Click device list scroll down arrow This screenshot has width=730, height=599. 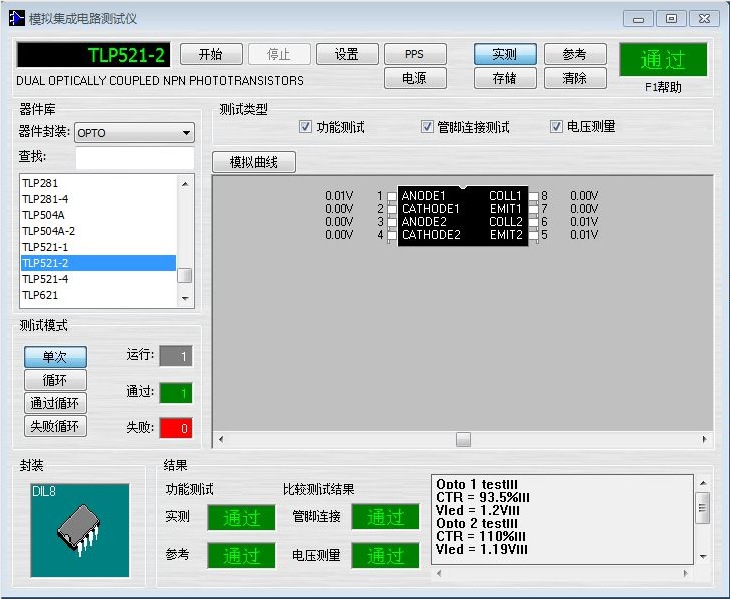[x=185, y=298]
